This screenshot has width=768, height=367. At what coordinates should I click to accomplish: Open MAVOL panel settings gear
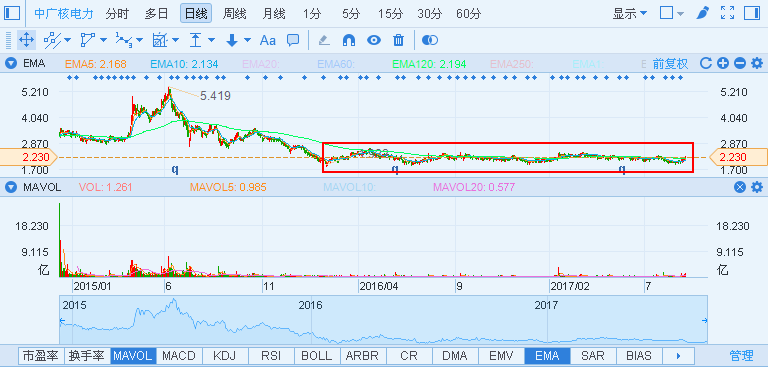coord(757,187)
